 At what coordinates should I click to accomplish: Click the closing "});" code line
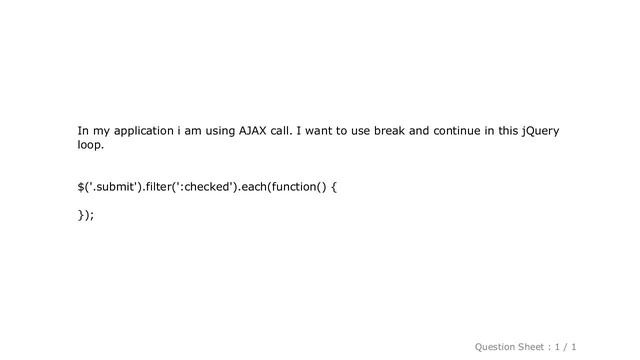coord(86,215)
